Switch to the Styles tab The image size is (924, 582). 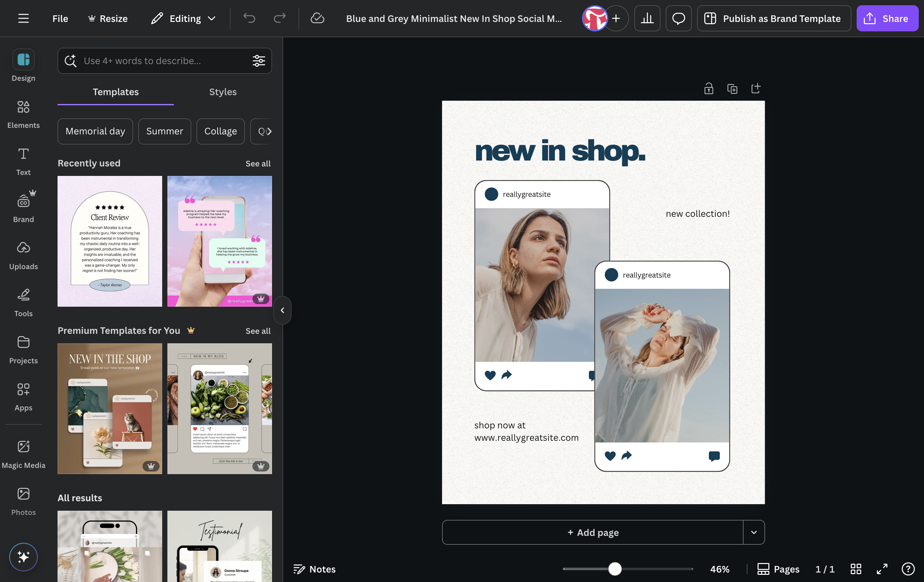[223, 92]
